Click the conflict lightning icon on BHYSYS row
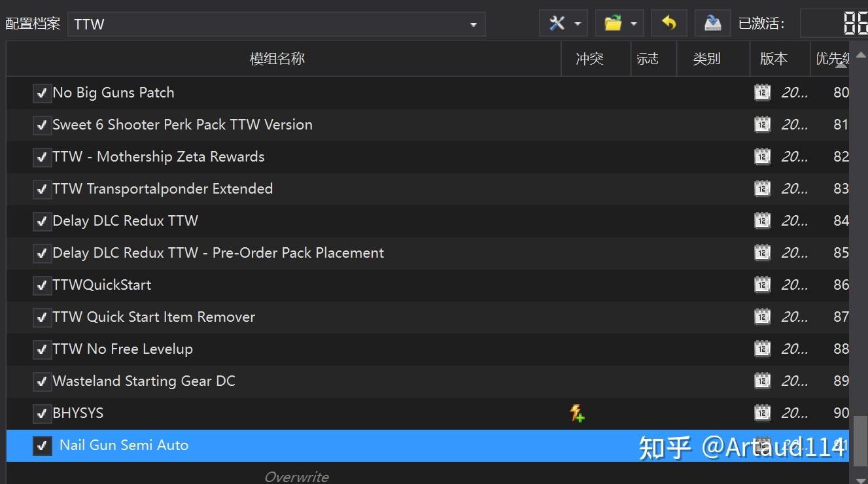This screenshot has height=484, width=868. 577,413
